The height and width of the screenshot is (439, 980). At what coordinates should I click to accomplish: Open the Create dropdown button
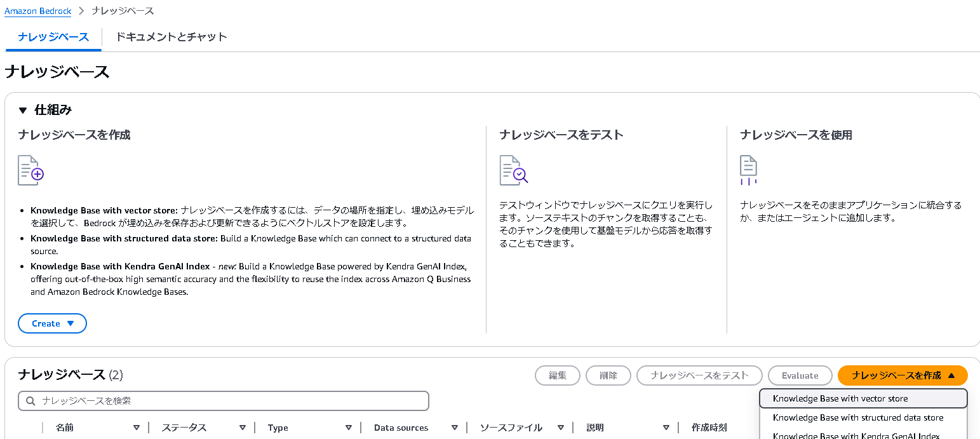(53, 323)
